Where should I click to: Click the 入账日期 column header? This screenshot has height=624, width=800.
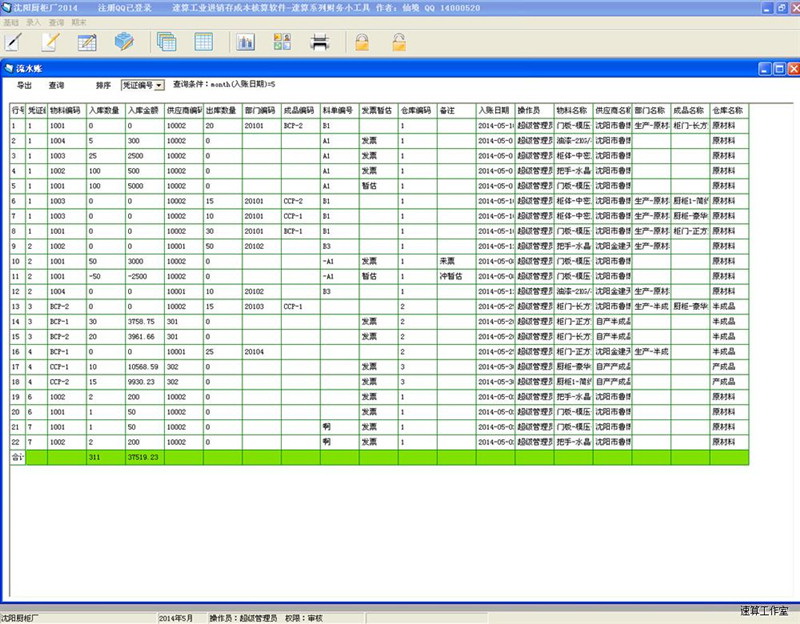[495, 110]
